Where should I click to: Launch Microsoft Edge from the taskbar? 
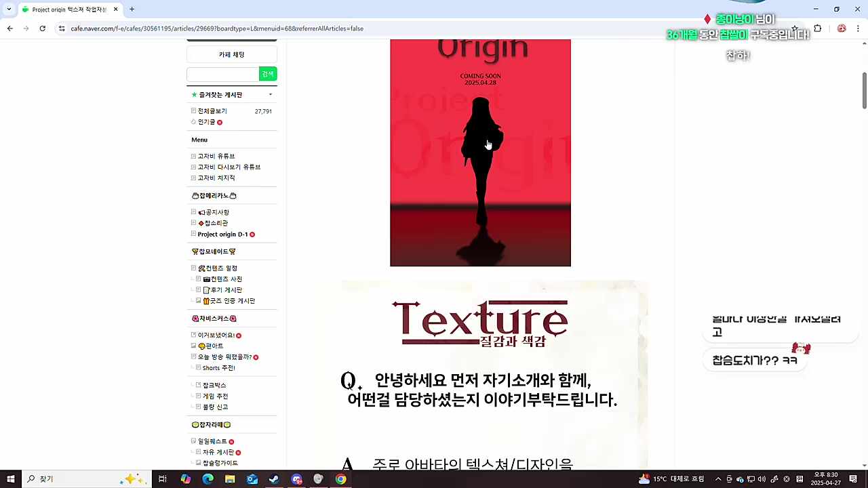[208, 479]
